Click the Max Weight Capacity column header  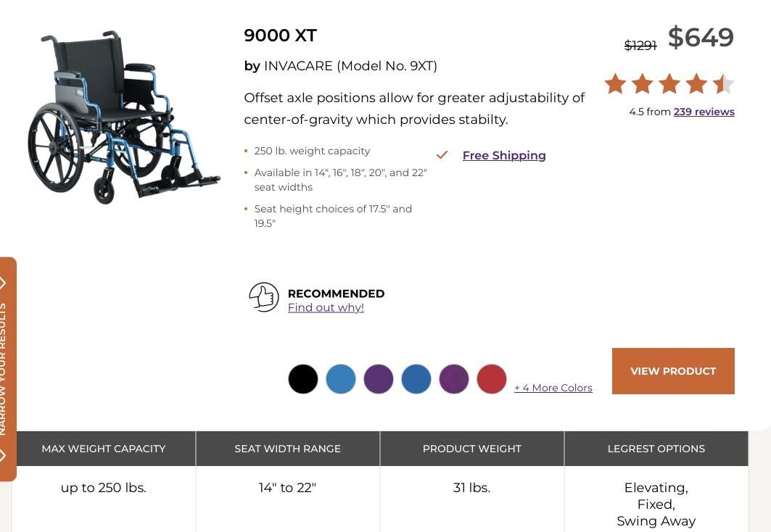(x=103, y=448)
